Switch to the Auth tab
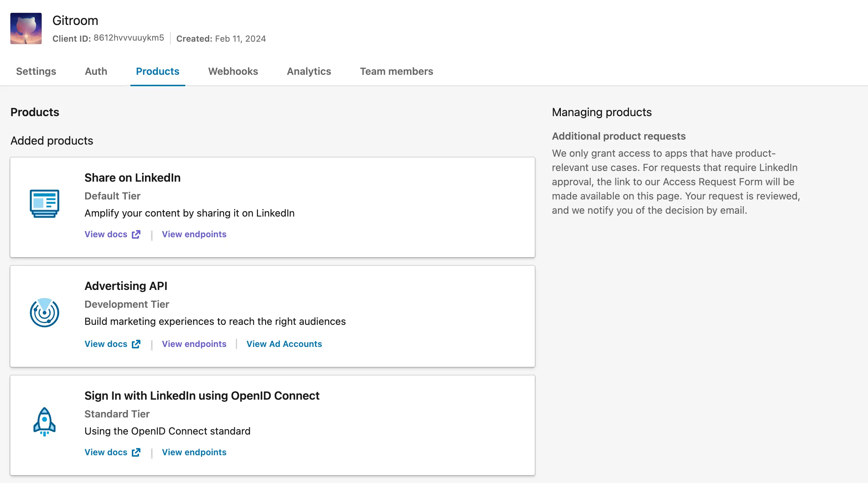The height and width of the screenshot is (483, 868). tap(96, 71)
